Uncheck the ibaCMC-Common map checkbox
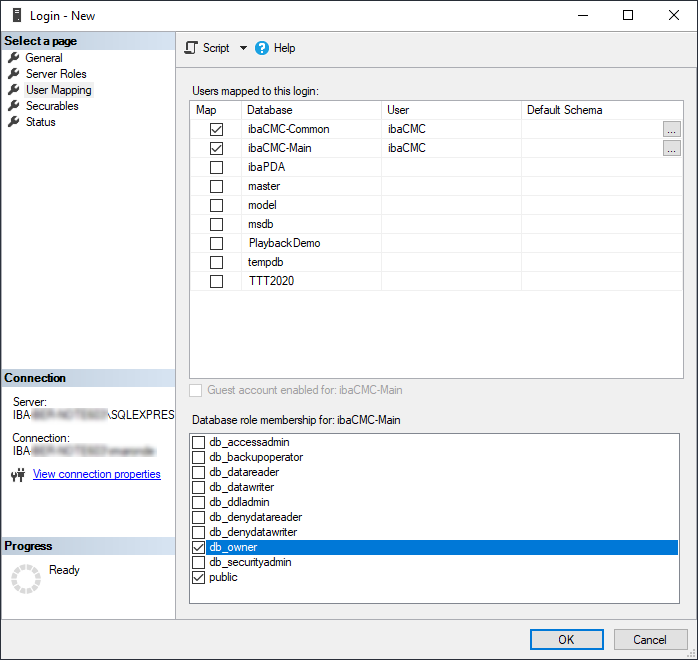The width and height of the screenshot is (698, 660). 216,129
